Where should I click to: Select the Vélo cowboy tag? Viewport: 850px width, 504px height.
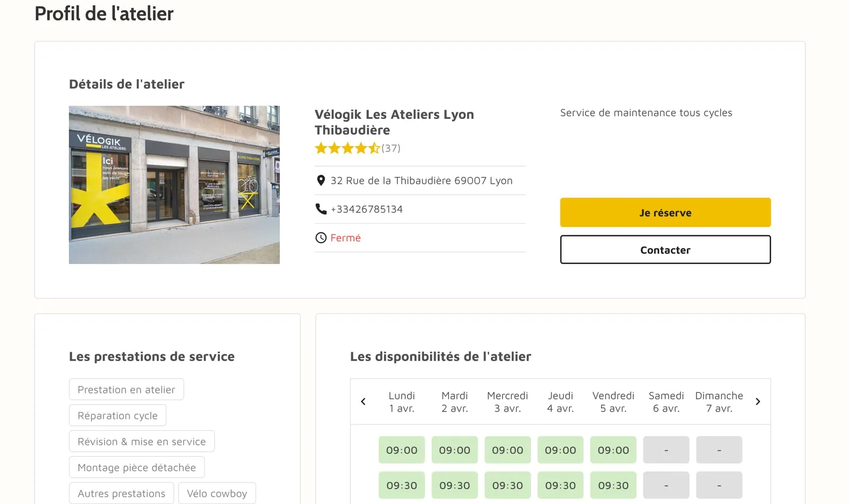[217, 493]
